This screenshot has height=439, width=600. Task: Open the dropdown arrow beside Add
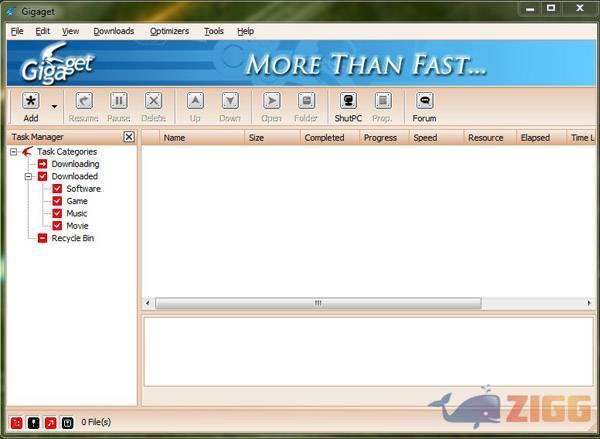point(55,104)
